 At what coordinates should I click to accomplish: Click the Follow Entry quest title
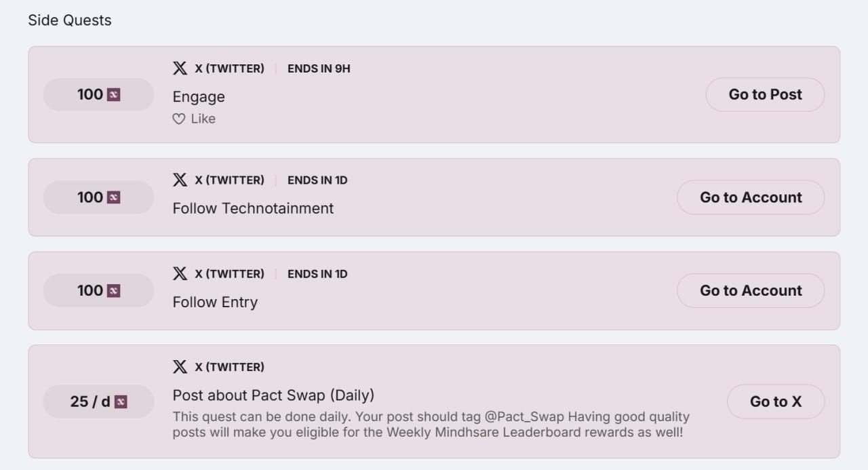(x=215, y=302)
